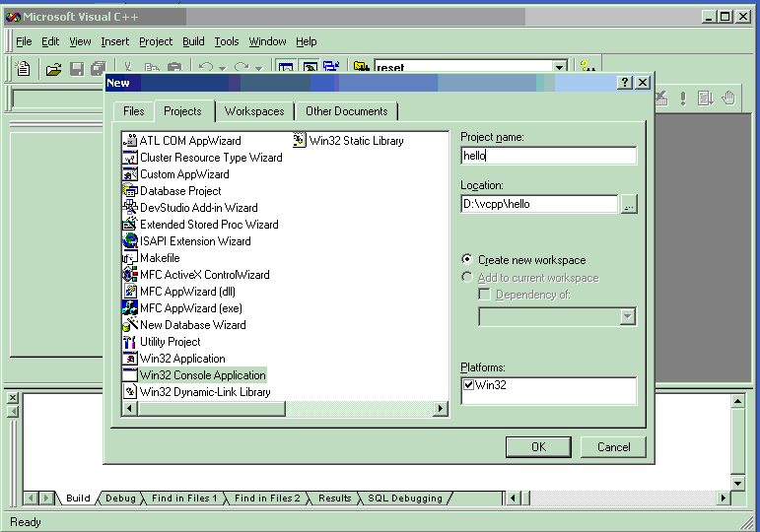Click the Location path input field
This screenshot has width=760, height=532.
pos(540,204)
